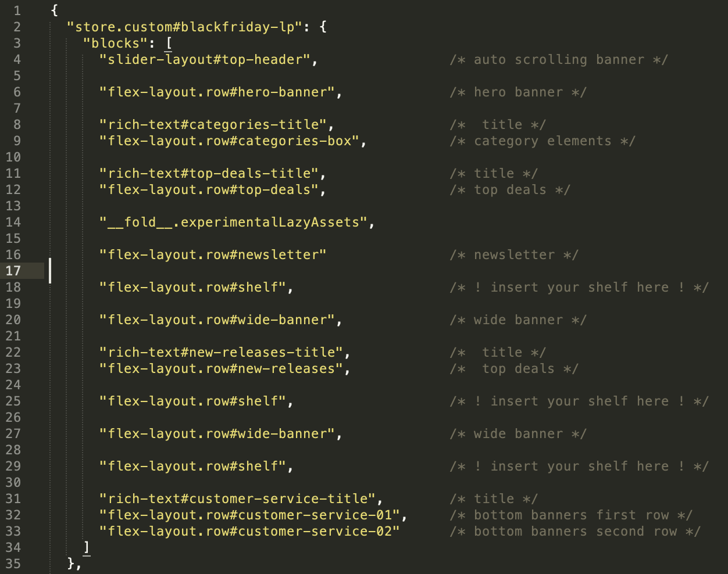The height and width of the screenshot is (574, 728).
Task: Click "flex-layout.row#customer-service-01" string
Action: click(x=249, y=515)
